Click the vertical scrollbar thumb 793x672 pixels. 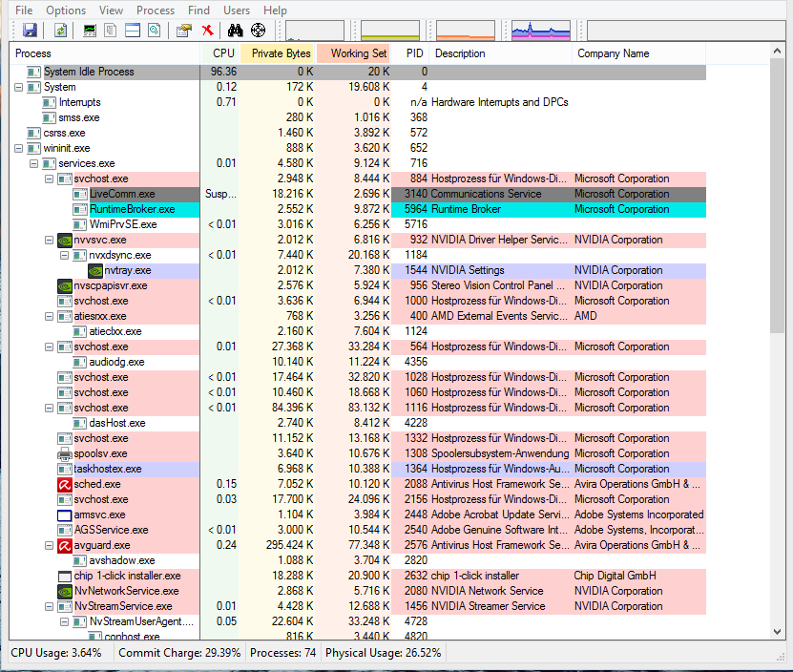tap(778, 196)
